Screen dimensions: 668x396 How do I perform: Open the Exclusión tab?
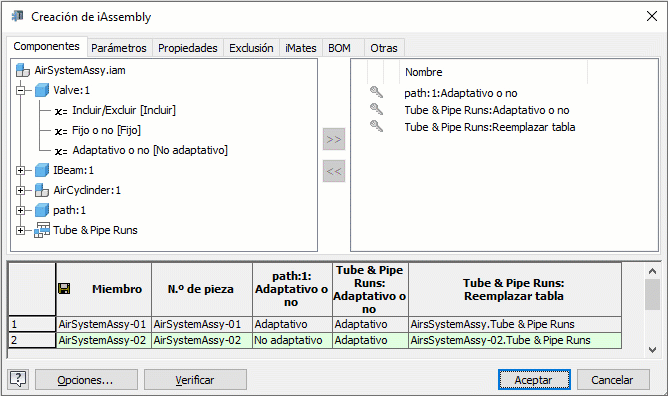(x=251, y=48)
